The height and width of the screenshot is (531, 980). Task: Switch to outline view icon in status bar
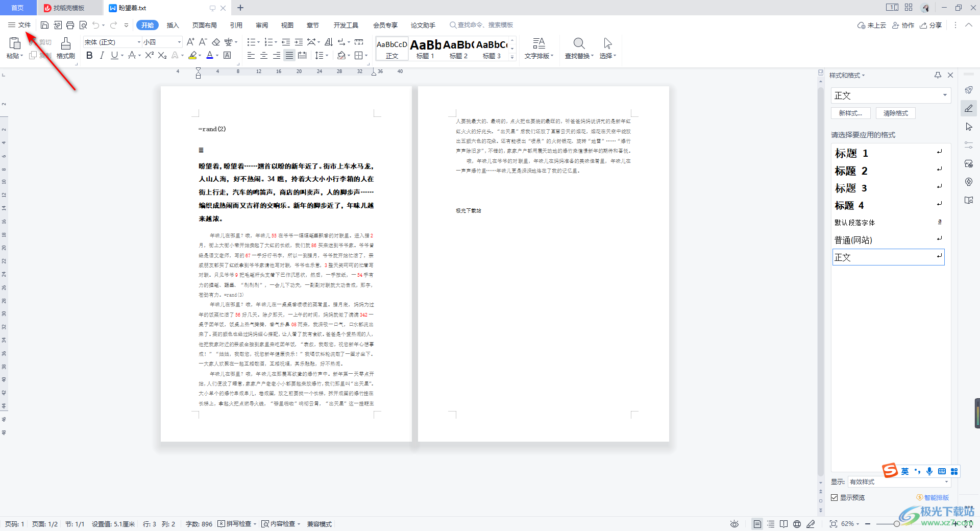[x=771, y=524]
